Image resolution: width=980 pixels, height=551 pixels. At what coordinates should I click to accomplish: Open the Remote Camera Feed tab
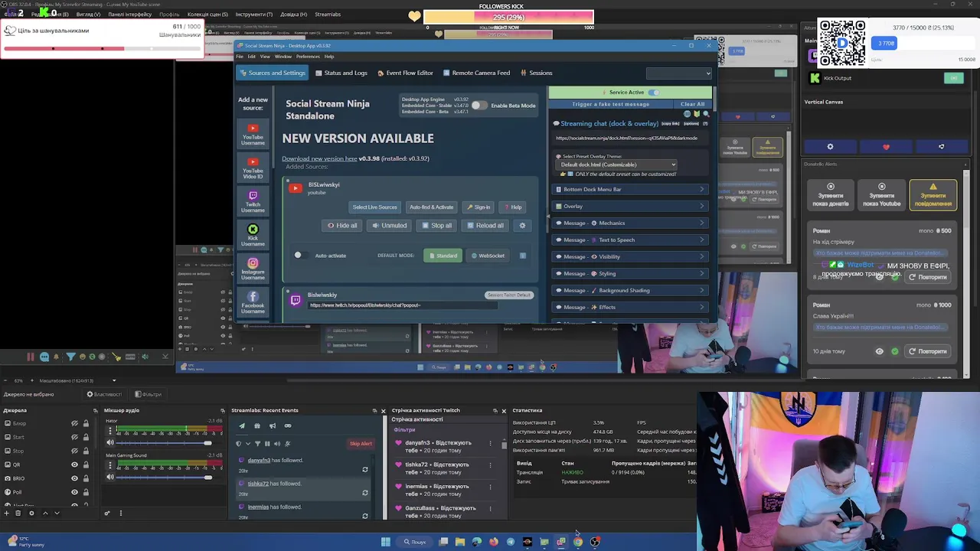tap(476, 73)
